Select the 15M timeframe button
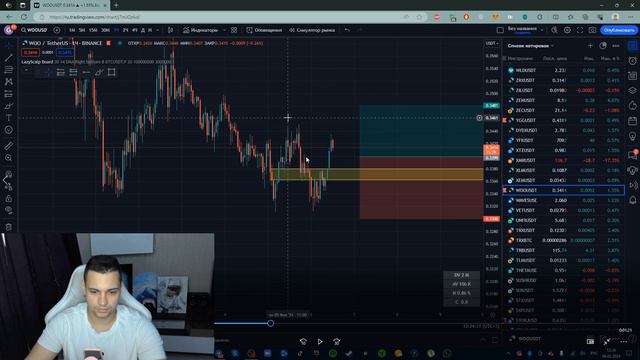This screenshot has height=360, width=640. pos(93,30)
